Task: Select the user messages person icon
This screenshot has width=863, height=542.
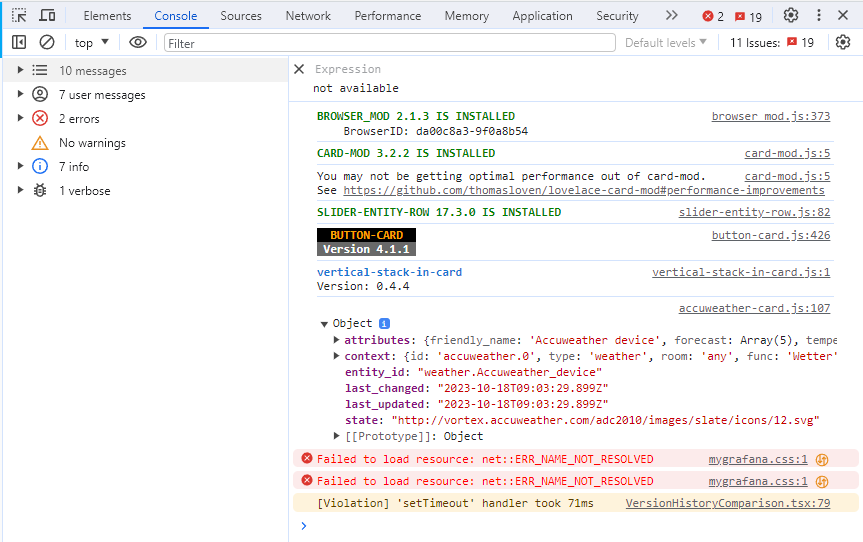Action: [40, 94]
